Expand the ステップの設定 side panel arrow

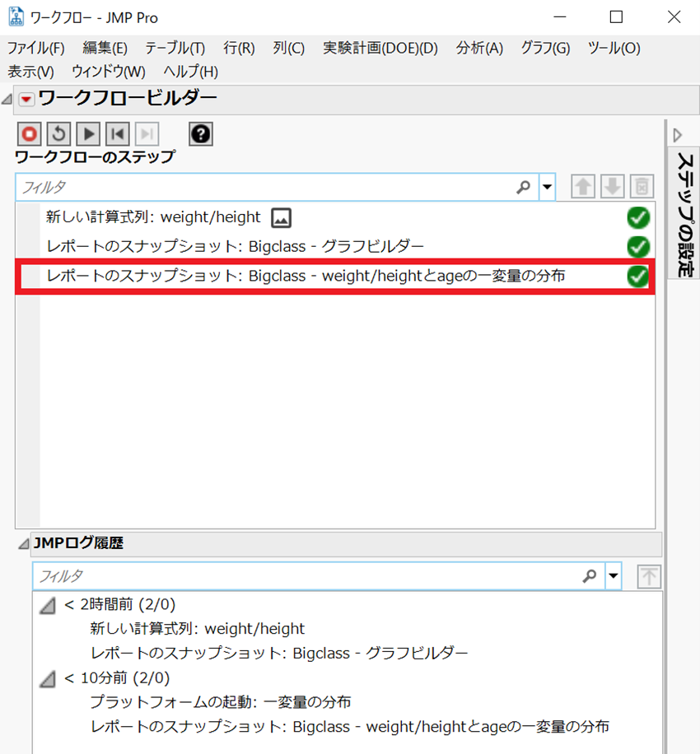(x=678, y=135)
